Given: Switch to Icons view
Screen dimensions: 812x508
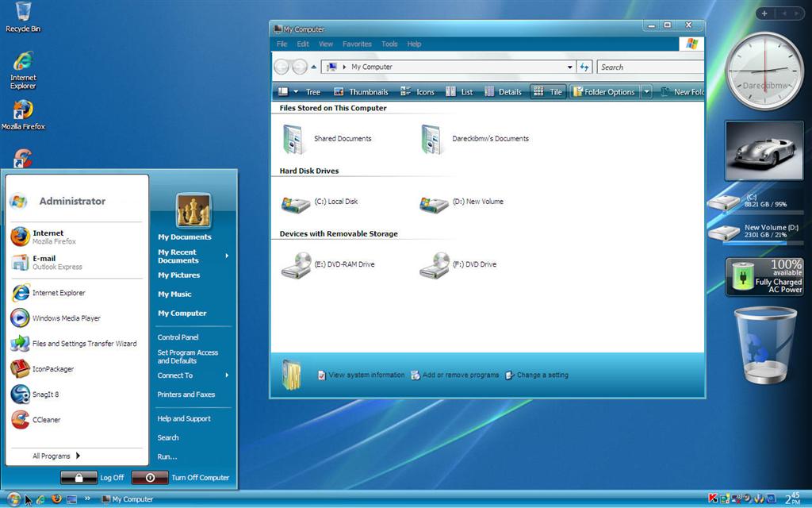Looking at the screenshot, I should (417, 92).
